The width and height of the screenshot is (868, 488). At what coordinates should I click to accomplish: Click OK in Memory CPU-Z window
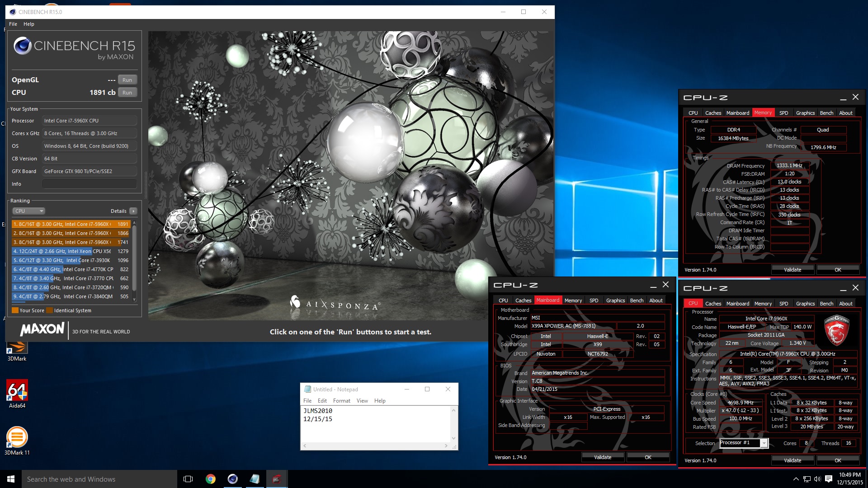coord(838,270)
